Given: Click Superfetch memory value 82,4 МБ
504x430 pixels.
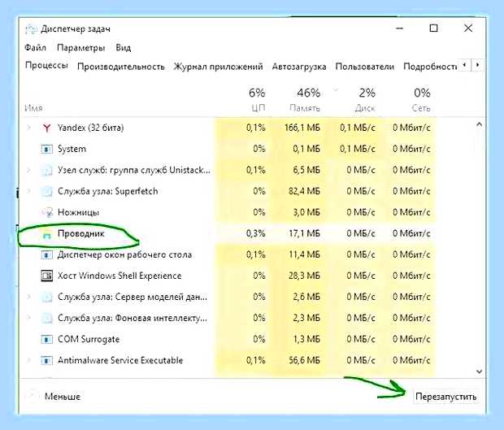Looking at the screenshot, I should point(304,192).
